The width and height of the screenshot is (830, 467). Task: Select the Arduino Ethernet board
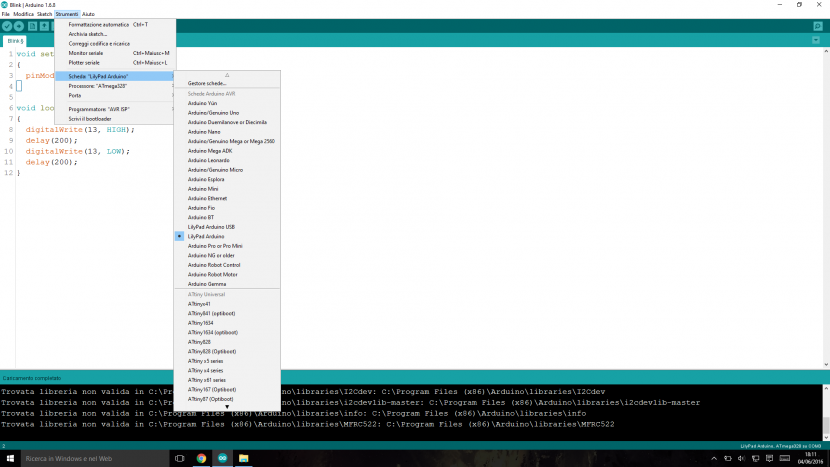pos(227,199)
